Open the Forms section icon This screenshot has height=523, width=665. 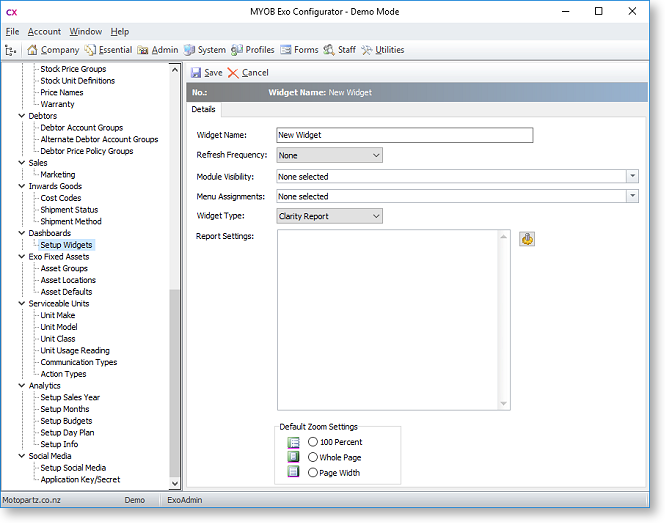(x=286, y=50)
